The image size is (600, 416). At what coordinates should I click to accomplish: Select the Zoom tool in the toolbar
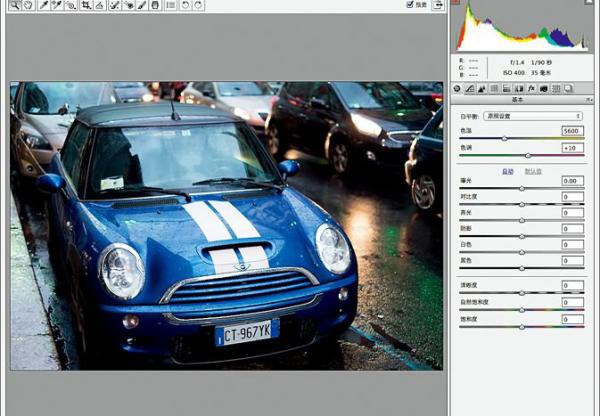point(15,5)
